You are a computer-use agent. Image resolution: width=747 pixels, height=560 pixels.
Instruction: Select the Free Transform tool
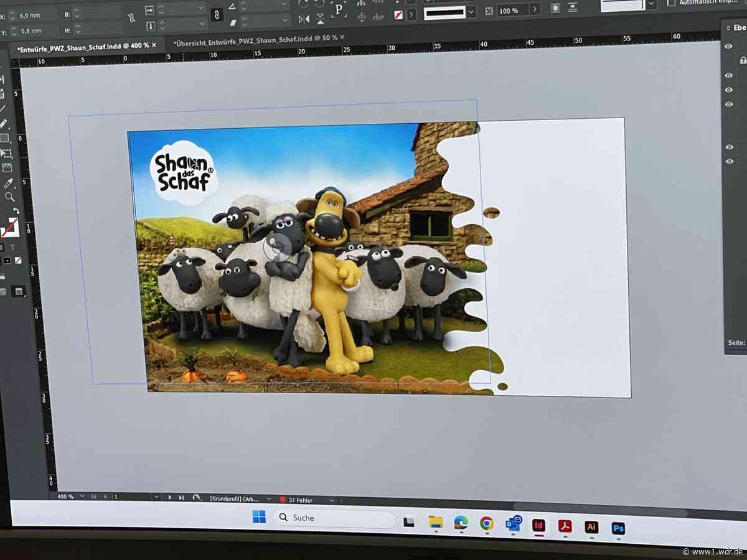[6, 153]
